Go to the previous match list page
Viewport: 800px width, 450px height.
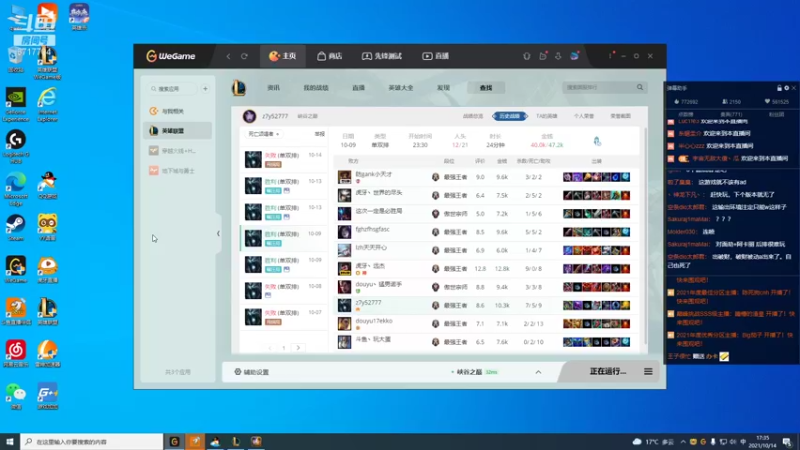pyautogui.click(x=270, y=348)
